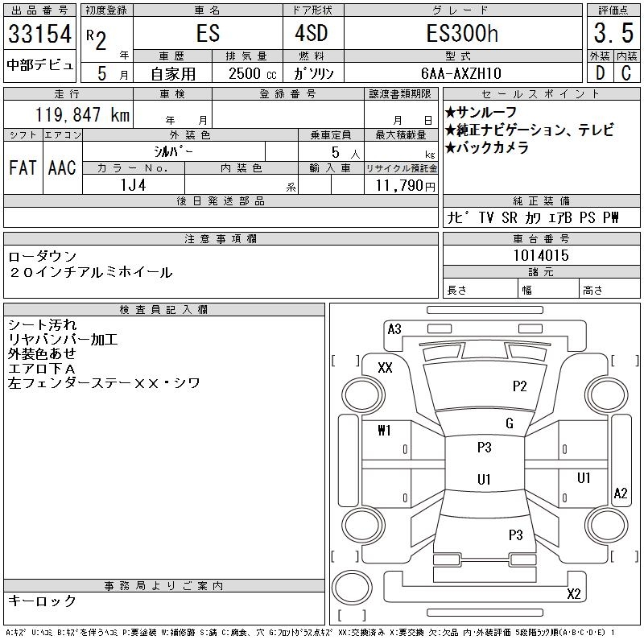Select the XX marker on the fender
This screenshot has width=644, height=644.
pyautogui.click(x=385, y=368)
